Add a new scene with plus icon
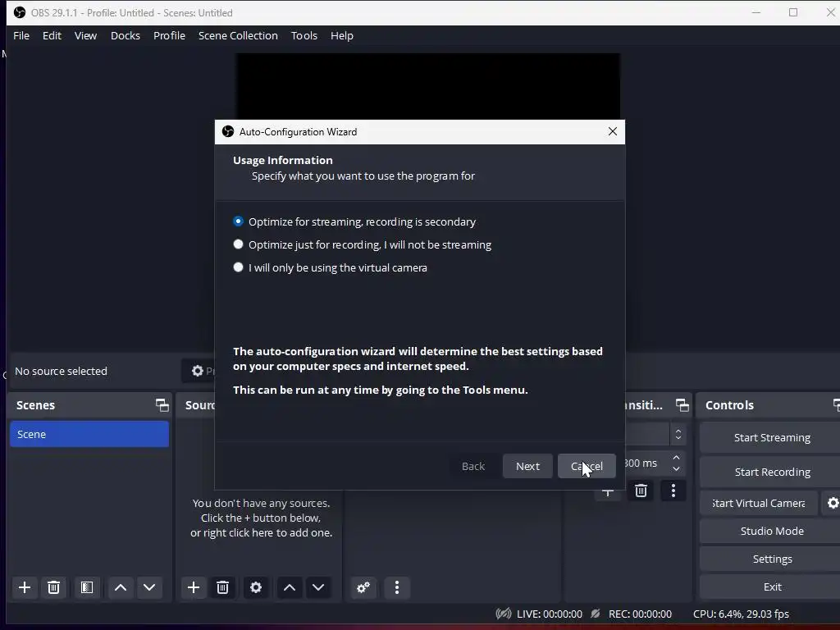The width and height of the screenshot is (840, 630). click(x=24, y=587)
